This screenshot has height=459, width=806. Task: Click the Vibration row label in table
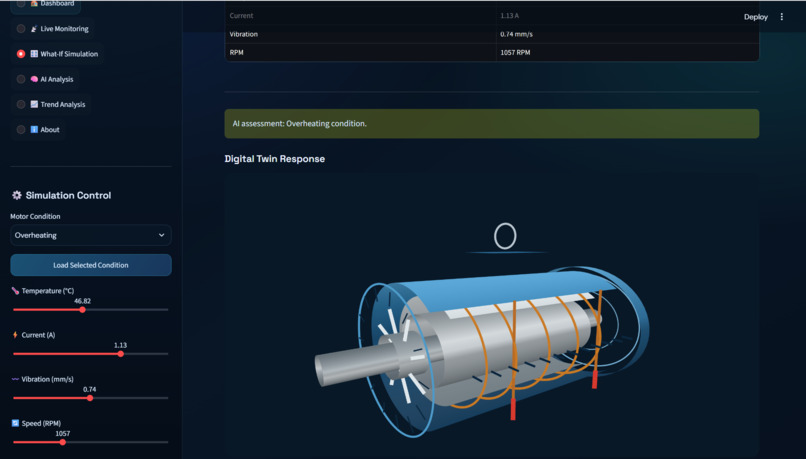tap(244, 34)
